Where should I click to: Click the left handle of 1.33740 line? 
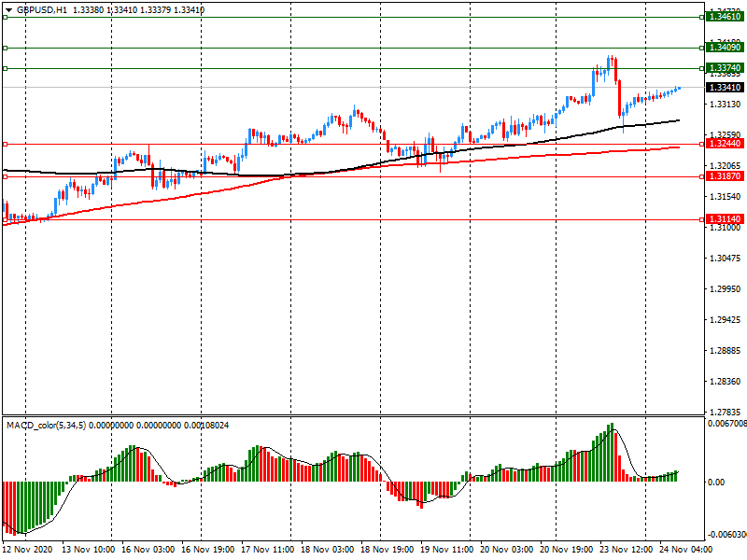pos(5,68)
